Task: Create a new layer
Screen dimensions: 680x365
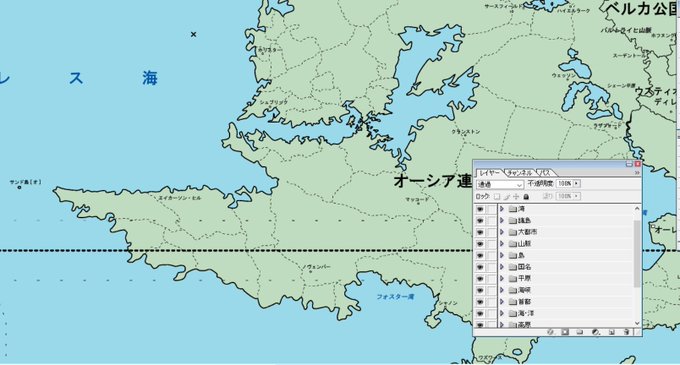Action: [611, 332]
